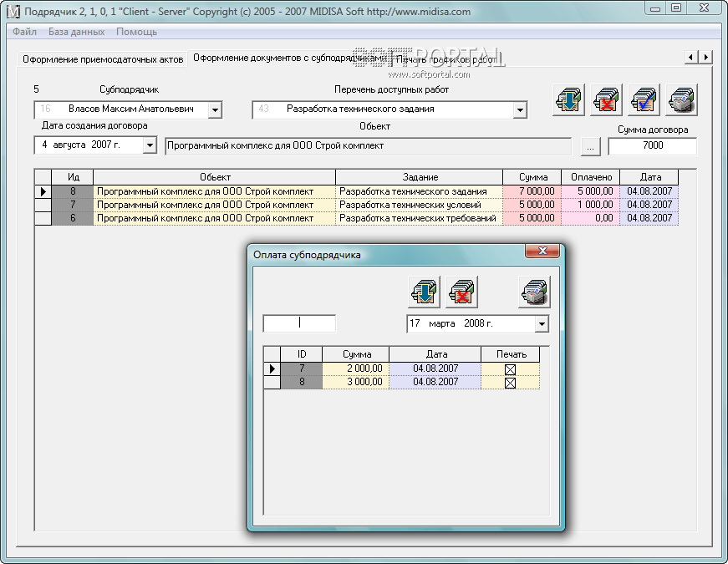Open the База данных menu
The image size is (728, 564).
coord(77,32)
